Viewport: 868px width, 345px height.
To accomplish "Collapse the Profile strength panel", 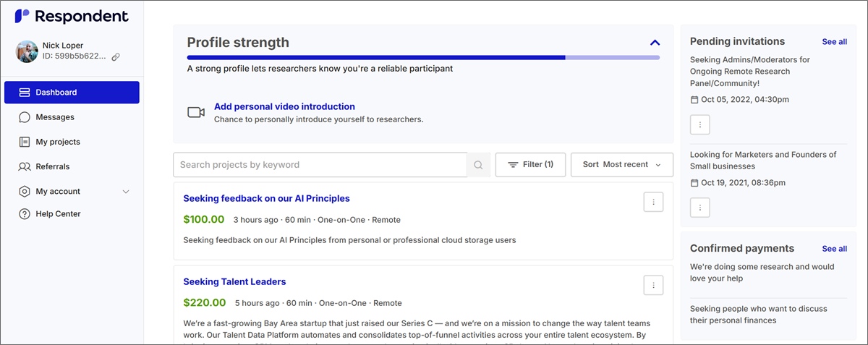I will 655,43.
